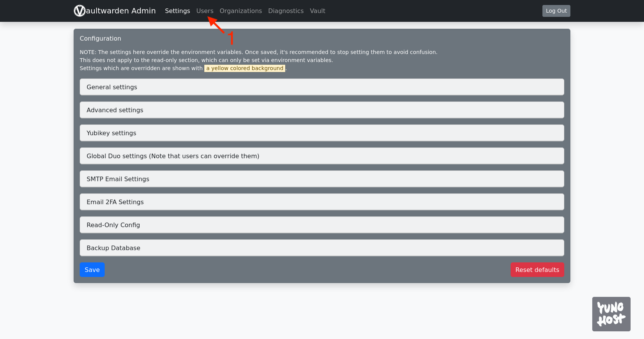Expand the Email 2FA Settings section
This screenshot has height=339, width=644.
click(x=322, y=202)
